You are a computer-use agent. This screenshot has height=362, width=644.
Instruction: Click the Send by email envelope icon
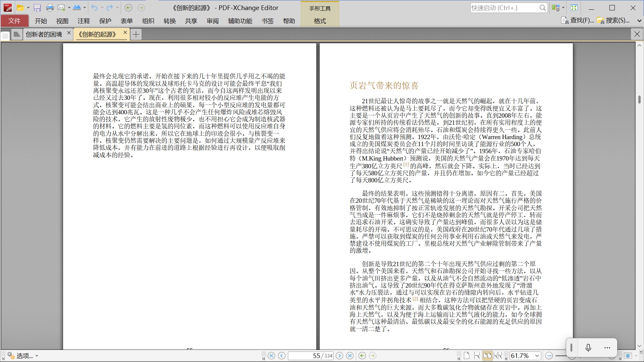61,8
